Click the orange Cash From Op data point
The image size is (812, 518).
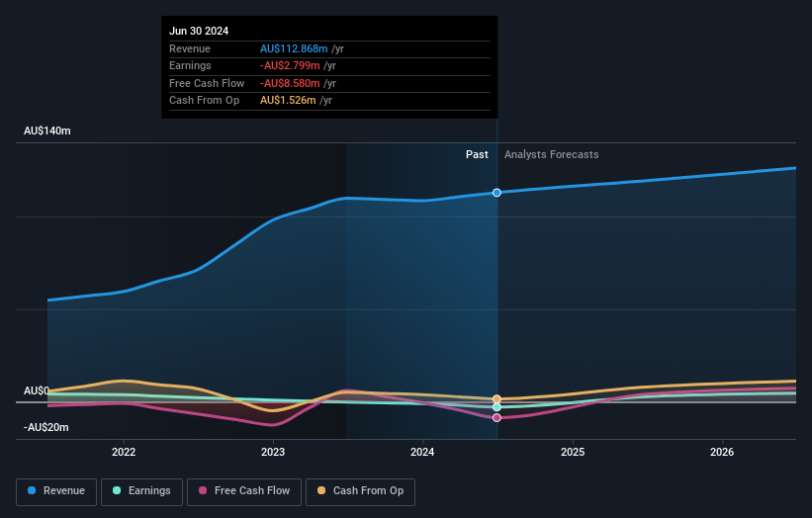(x=496, y=399)
